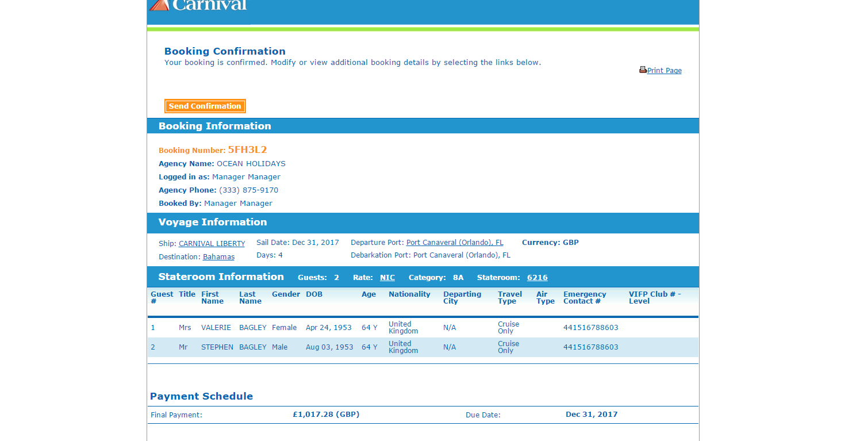Screen dimensions: 868x441
Task: Click first name VALERIE
Action: (216, 328)
